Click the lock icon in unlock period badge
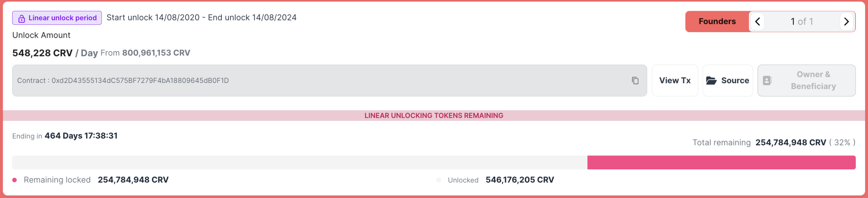 coord(21,18)
